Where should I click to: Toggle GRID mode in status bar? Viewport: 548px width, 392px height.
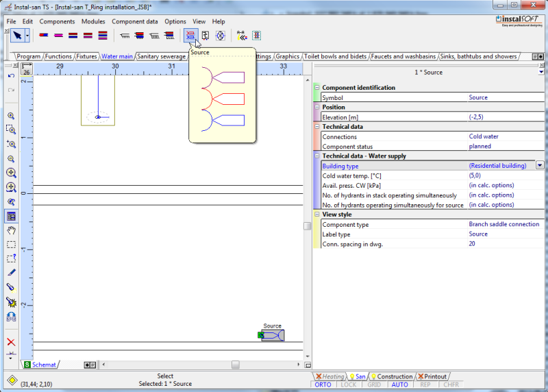tap(374, 384)
